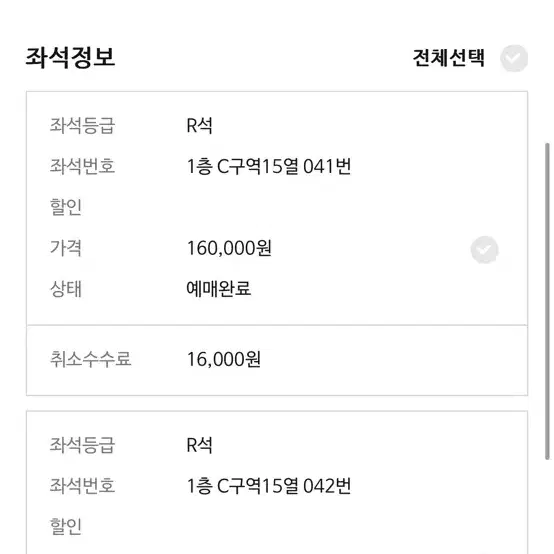Viewport: 554px width, 554px height.
Task: Select the 1층 C구역15열 041번 seat text
Action: click(x=269, y=166)
